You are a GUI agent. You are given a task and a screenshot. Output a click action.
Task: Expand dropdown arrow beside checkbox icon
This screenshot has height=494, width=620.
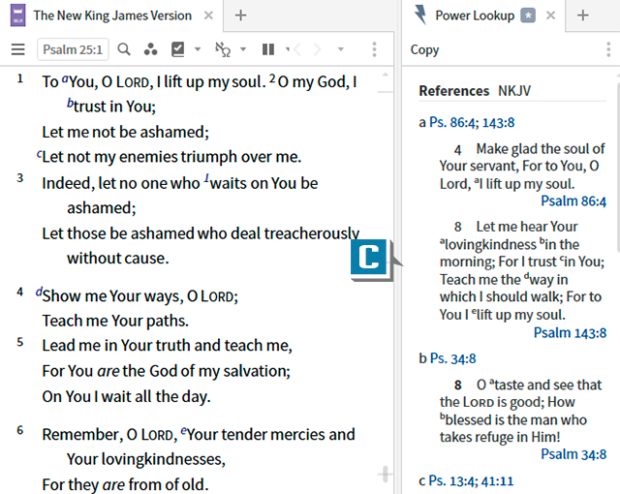pyautogui.click(x=197, y=49)
